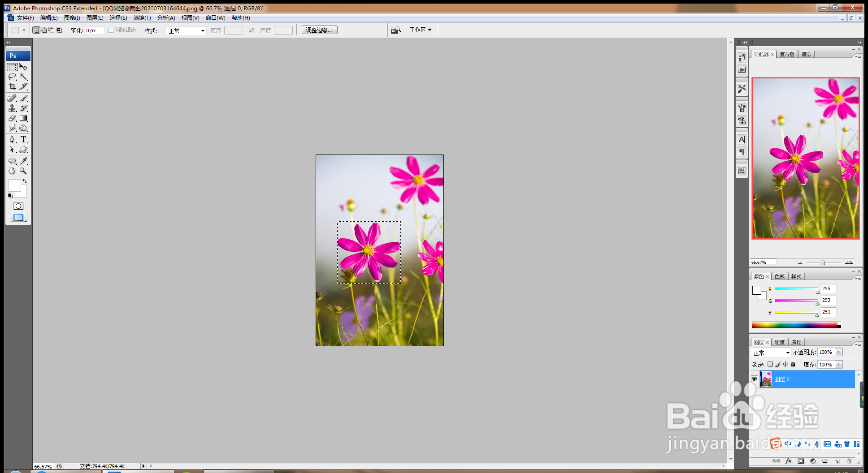Screen dimensions: 868x473
Task: Click the navigator zoom in button
Action: click(x=848, y=262)
